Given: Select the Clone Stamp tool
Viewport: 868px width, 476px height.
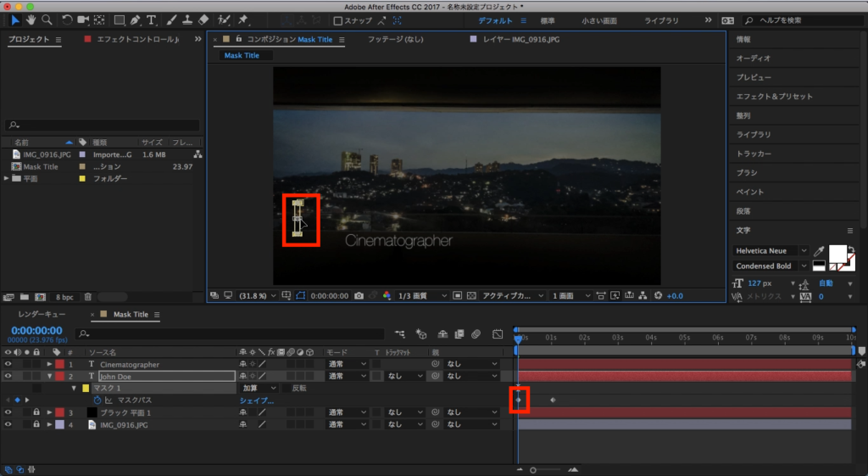Looking at the screenshot, I should tap(189, 20).
